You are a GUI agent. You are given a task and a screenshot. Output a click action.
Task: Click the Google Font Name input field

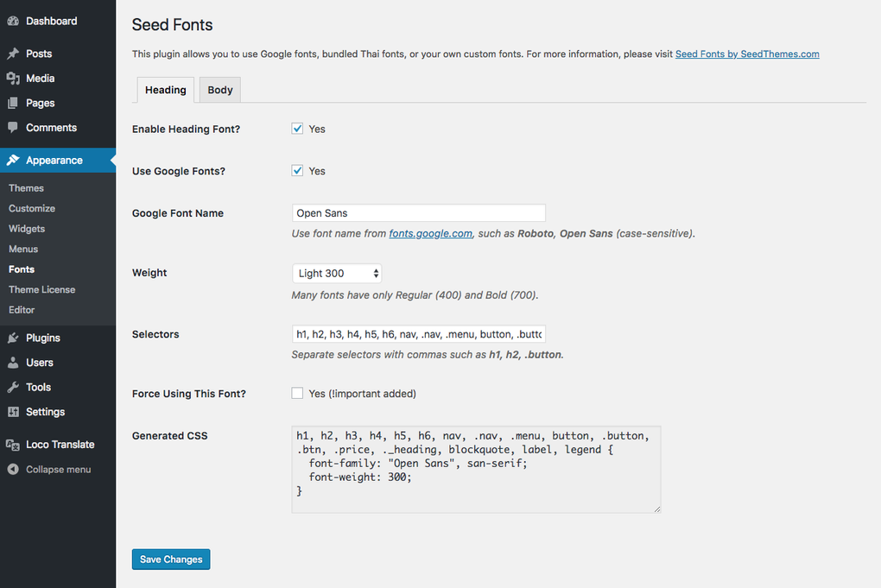coord(418,212)
